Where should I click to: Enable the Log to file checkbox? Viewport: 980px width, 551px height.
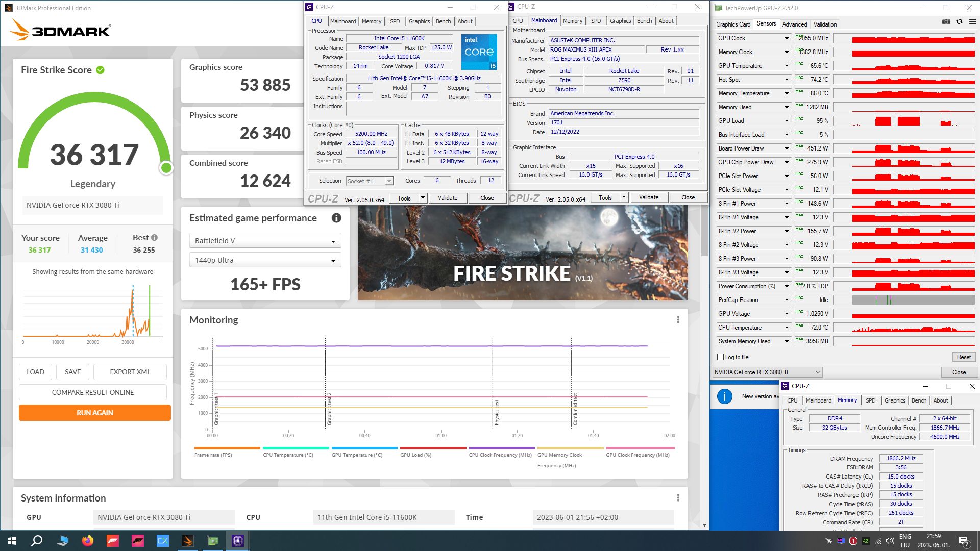[721, 357]
